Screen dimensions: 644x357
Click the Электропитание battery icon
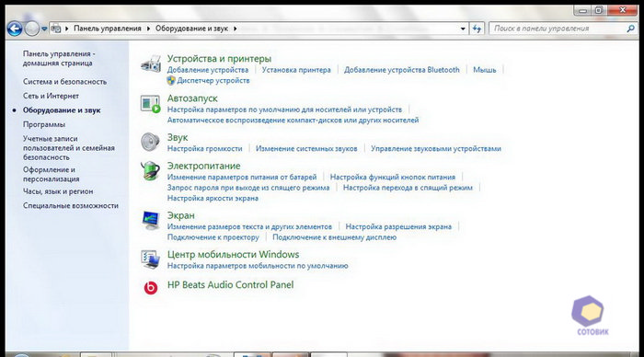[x=150, y=170]
